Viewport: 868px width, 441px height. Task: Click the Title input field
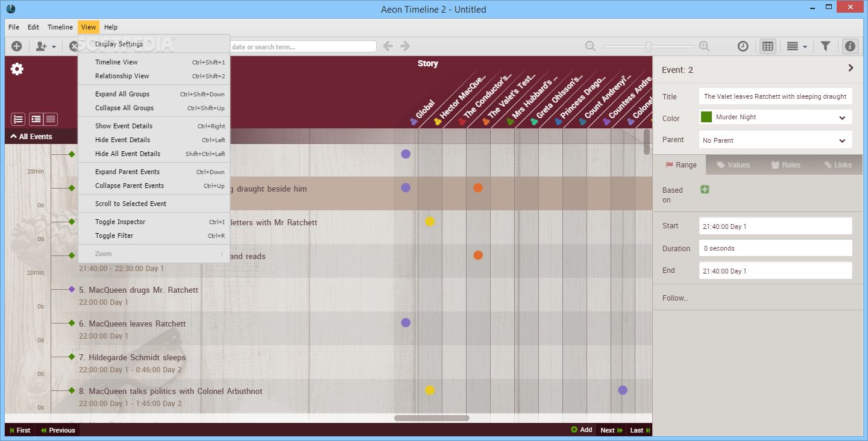coord(776,96)
